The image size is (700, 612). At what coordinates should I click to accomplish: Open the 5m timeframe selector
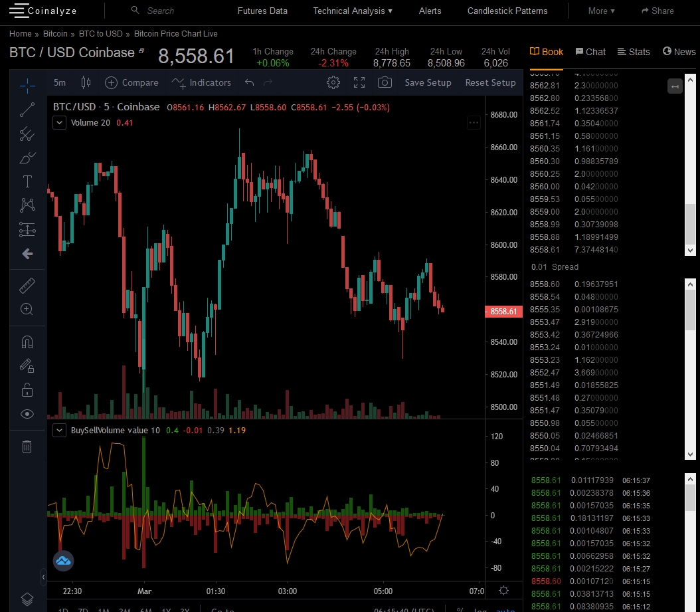[60, 82]
